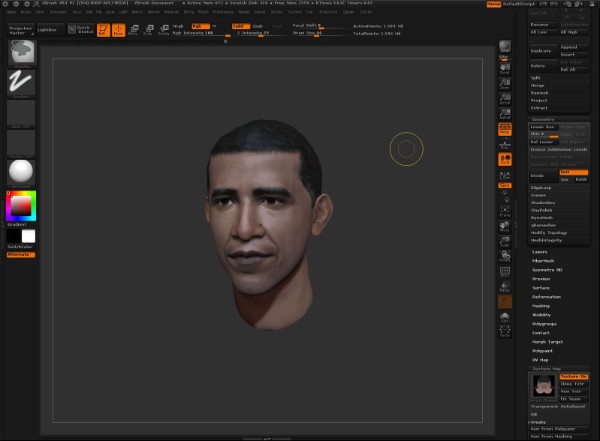Click the Actual size icon
Screen dimensions: 600x441
505,99
